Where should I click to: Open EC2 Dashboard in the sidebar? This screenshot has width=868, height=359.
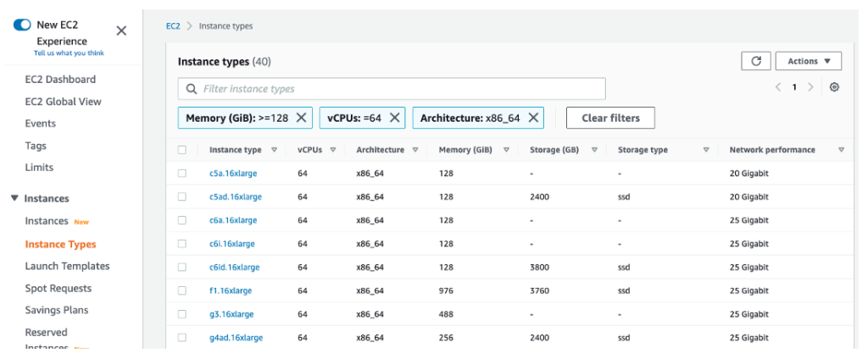pyautogui.click(x=60, y=79)
